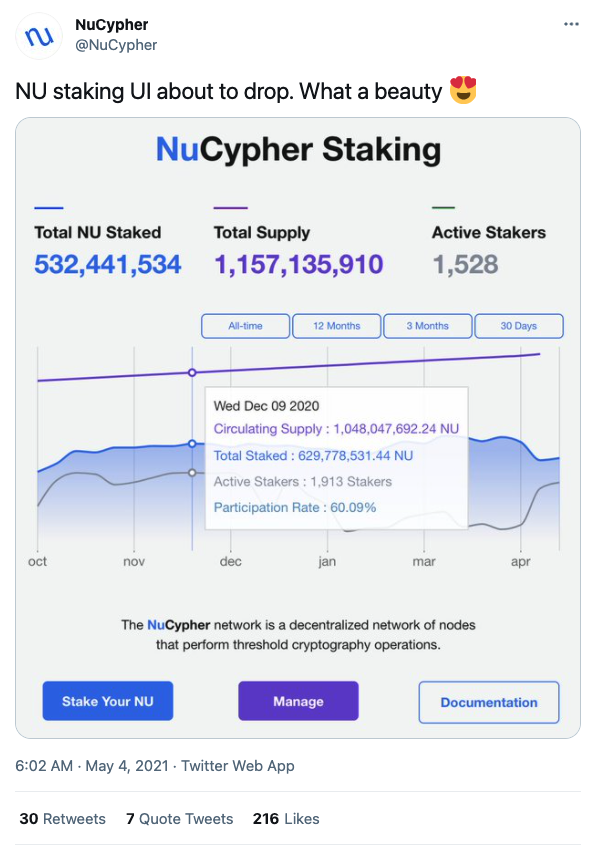The image size is (597, 845).
Task: Open the Manage button
Action: (x=298, y=701)
